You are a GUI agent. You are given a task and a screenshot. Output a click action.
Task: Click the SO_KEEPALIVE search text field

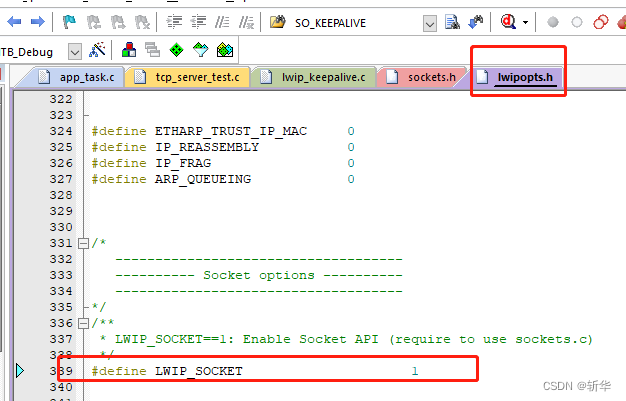point(355,23)
